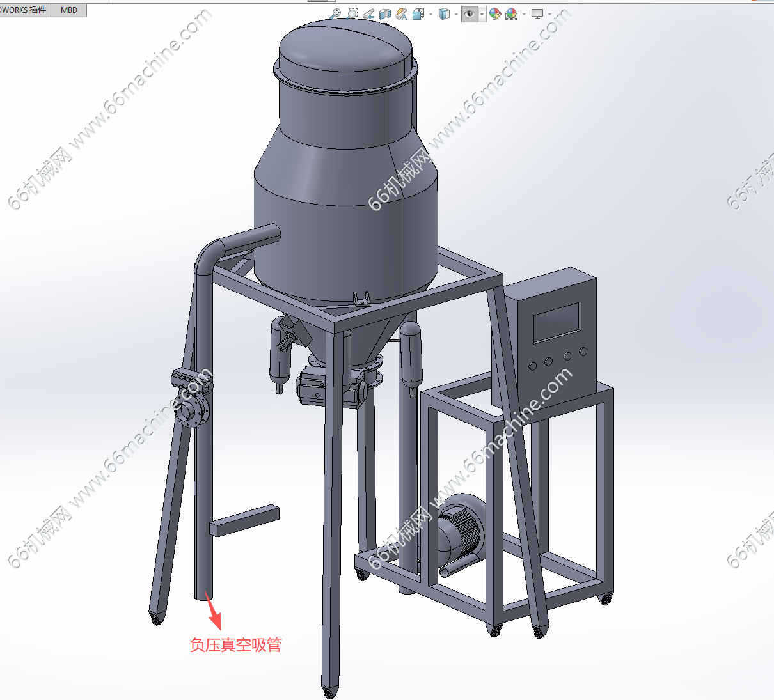Expand the Apply Scene dropdown arrow

(524, 14)
